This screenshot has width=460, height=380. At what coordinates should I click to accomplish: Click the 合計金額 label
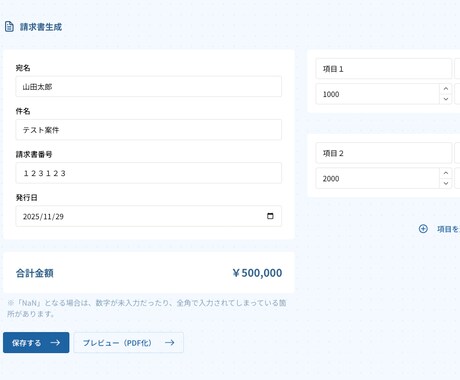coord(35,273)
